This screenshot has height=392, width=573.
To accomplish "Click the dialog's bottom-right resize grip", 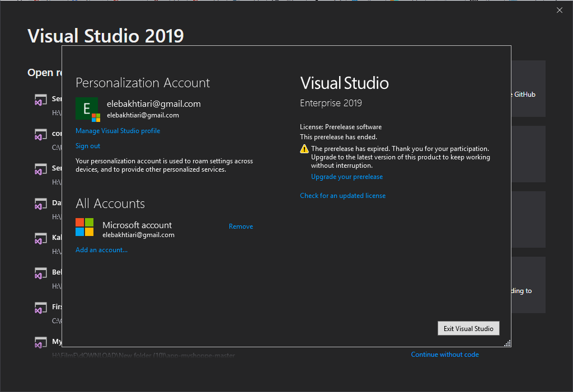I will (508, 343).
